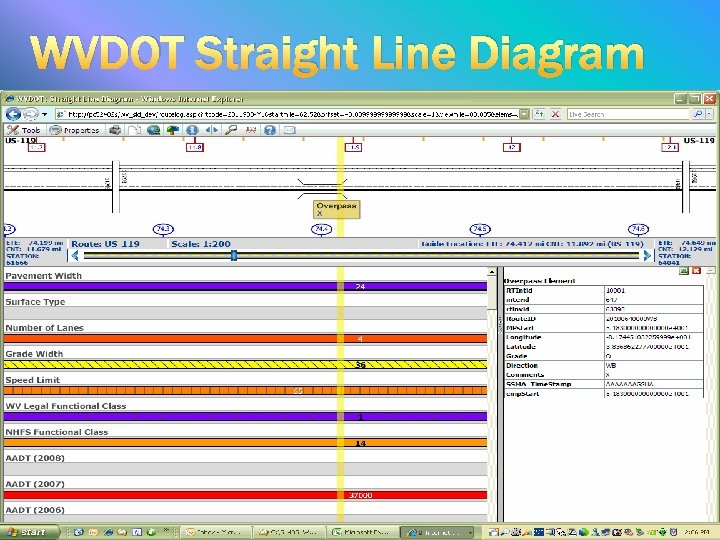The image size is (720, 540).
Task: Click the red Stop button beside the address bar
Action: click(555, 114)
